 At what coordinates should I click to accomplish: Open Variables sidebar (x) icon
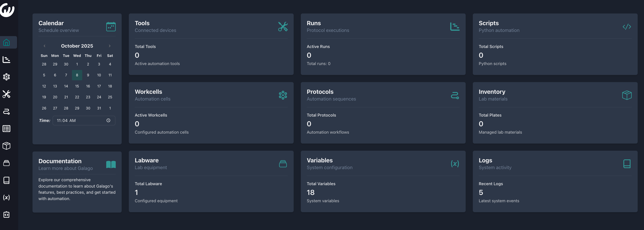(7, 197)
